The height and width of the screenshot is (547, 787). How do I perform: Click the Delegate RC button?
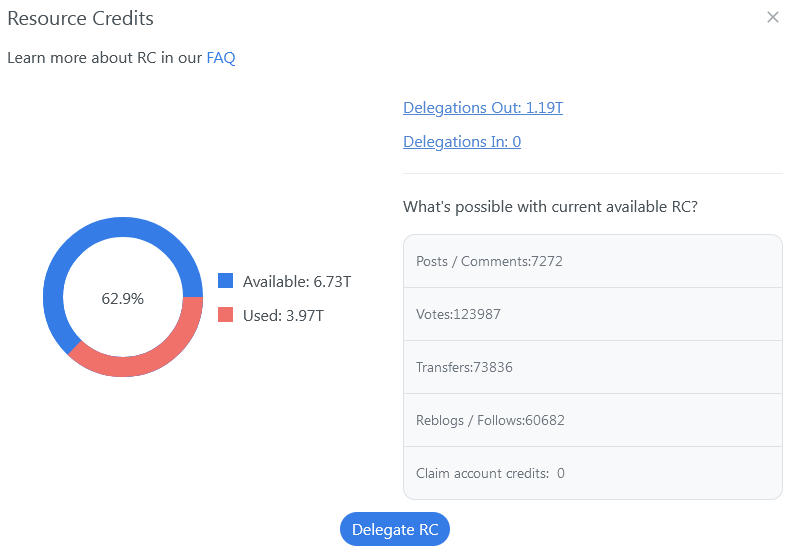coord(395,529)
